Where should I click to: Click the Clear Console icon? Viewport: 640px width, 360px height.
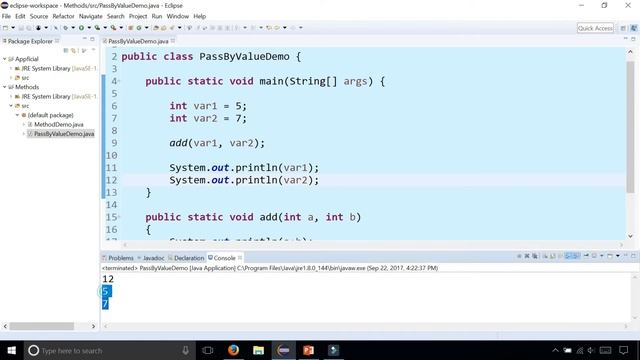[x=546, y=256]
